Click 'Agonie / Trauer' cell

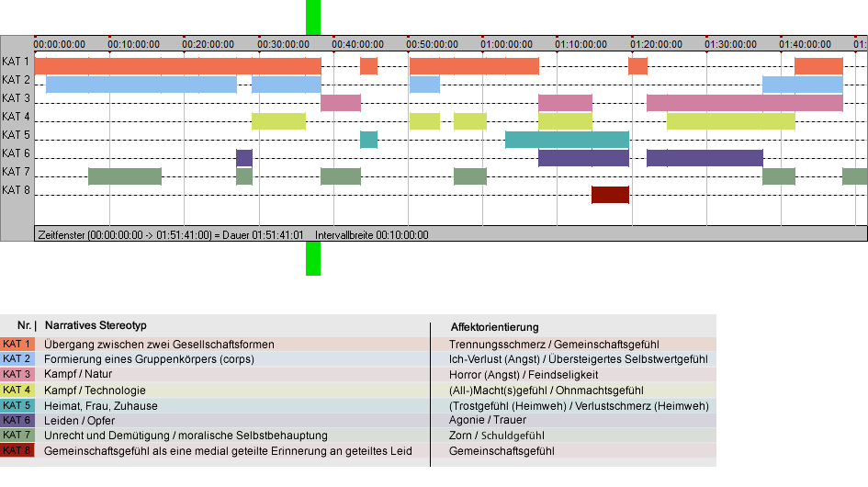tap(488, 420)
